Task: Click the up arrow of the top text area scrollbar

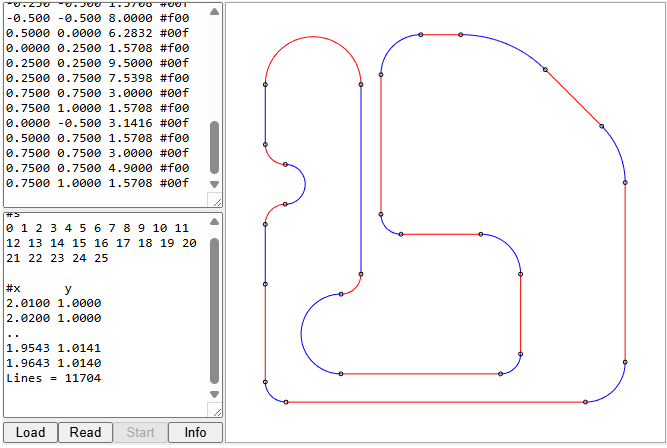Action: click(214, 11)
